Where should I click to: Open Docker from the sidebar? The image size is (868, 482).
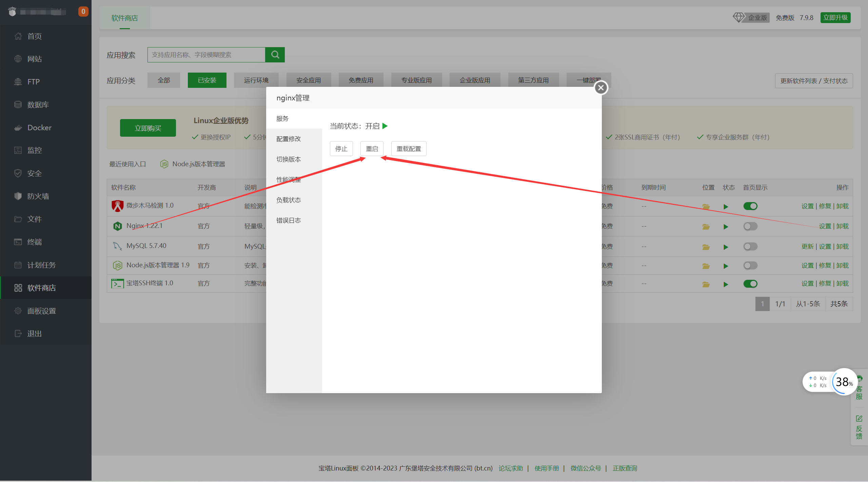pyautogui.click(x=39, y=128)
